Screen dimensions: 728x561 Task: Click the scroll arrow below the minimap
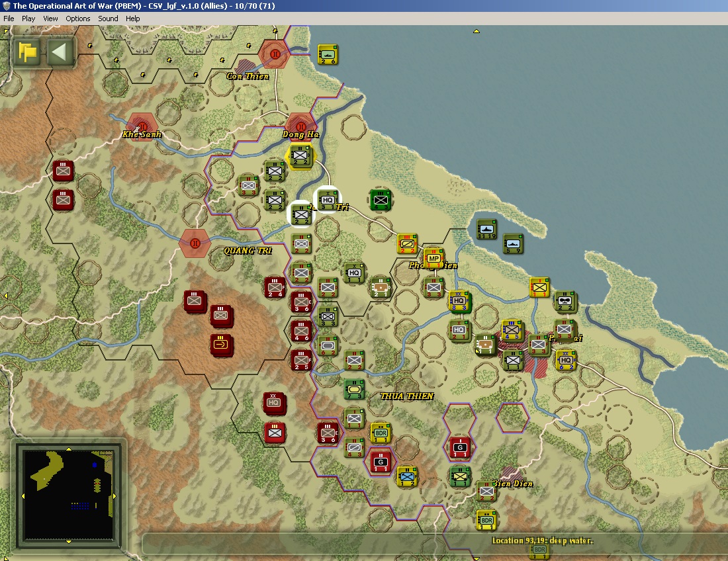click(x=69, y=542)
